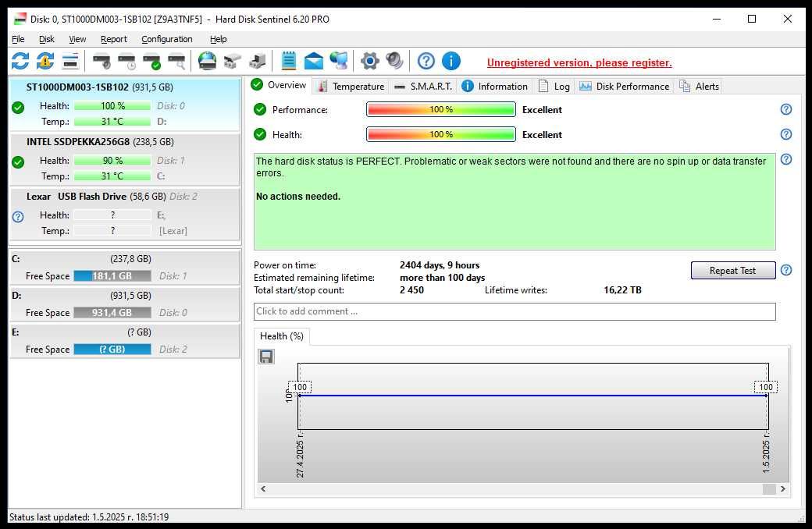
Task: Click the C: drive free space bar
Action: click(112, 276)
